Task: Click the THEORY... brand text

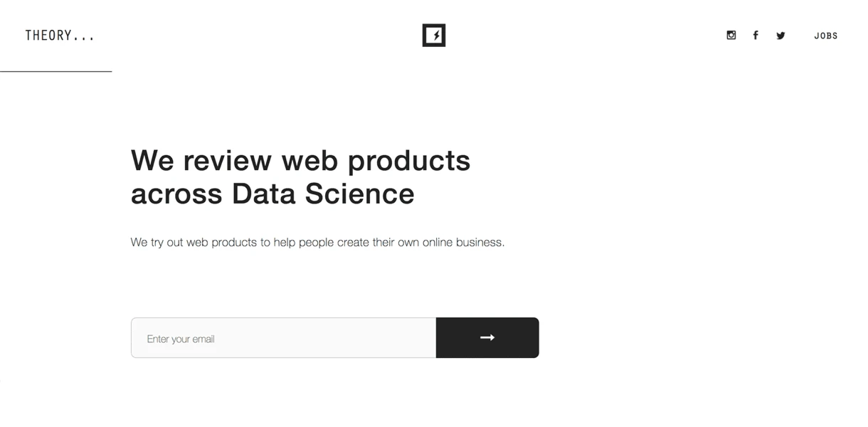Action: click(60, 36)
